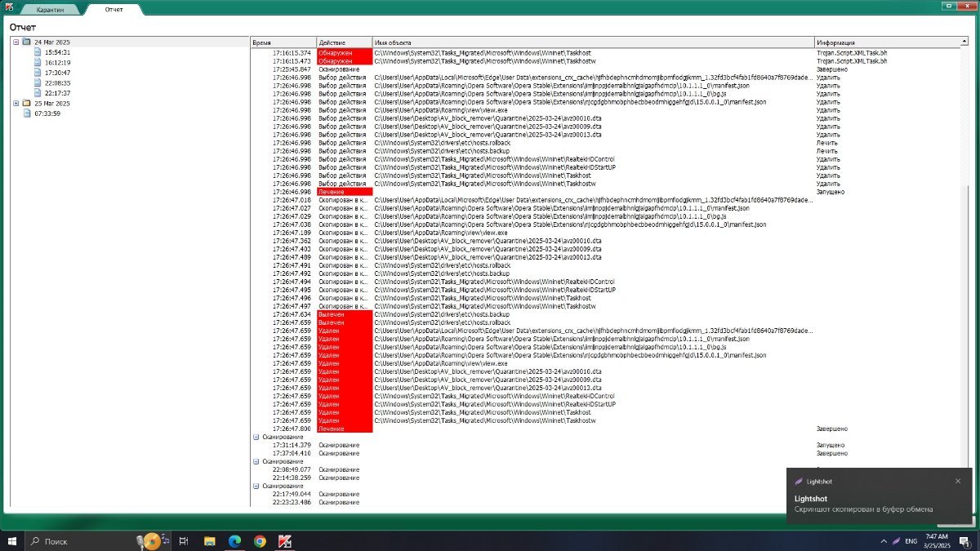Switch the ENG input language
This screenshot has height=551, width=980.
click(x=913, y=540)
